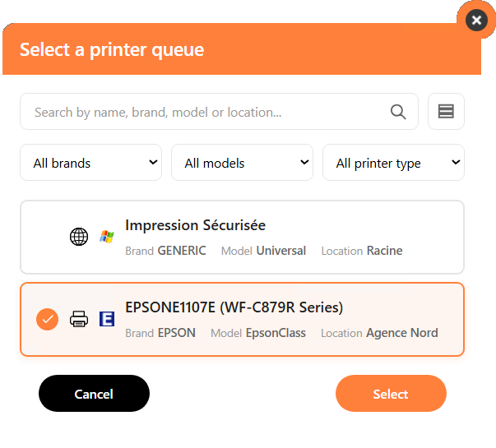Select the Impression Sécurisée printer queue
Screen dimensions: 496x448
click(242, 237)
